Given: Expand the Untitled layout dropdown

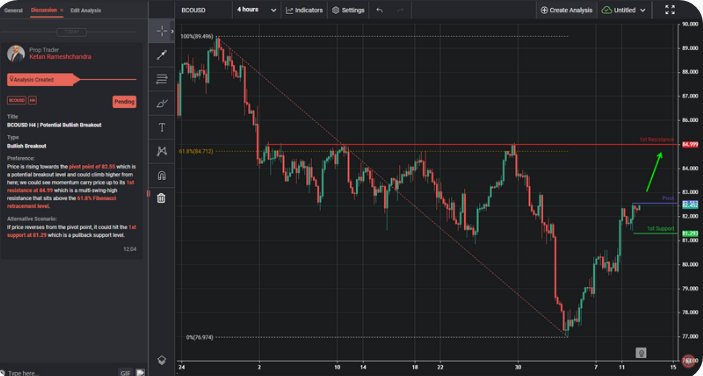Looking at the screenshot, I should pyautogui.click(x=624, y=10).
